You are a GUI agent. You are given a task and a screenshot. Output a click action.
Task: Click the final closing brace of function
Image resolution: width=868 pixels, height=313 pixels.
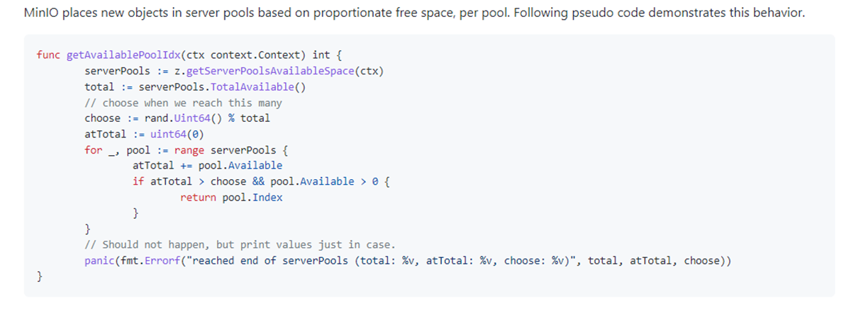(40, 277)
